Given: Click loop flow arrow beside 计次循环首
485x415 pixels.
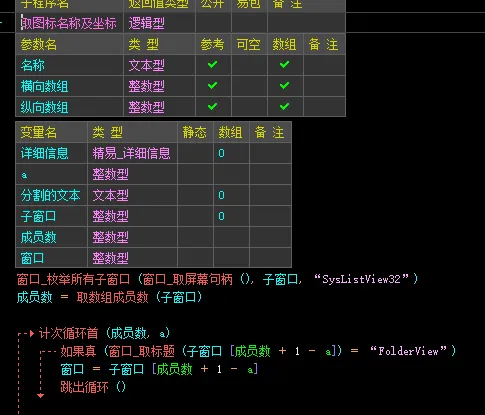Looking at the screenshot, I should (31, 333).
